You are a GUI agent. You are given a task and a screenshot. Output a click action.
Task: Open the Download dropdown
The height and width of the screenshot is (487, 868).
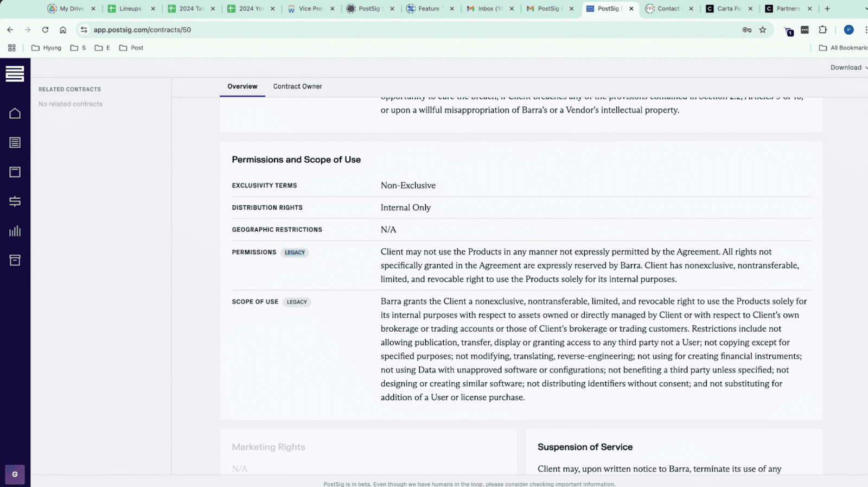pyautogui.click(x=848, y=67)
